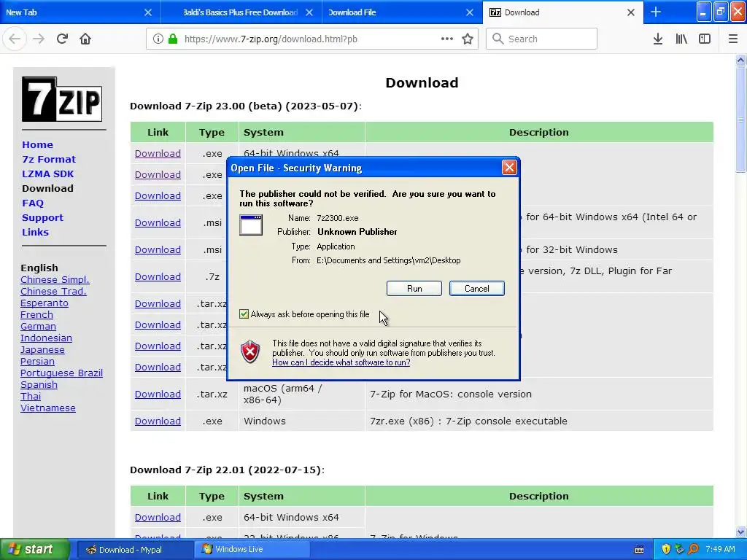Click the browser Back arrow button
747x560 pixels.
click(15, 39)
